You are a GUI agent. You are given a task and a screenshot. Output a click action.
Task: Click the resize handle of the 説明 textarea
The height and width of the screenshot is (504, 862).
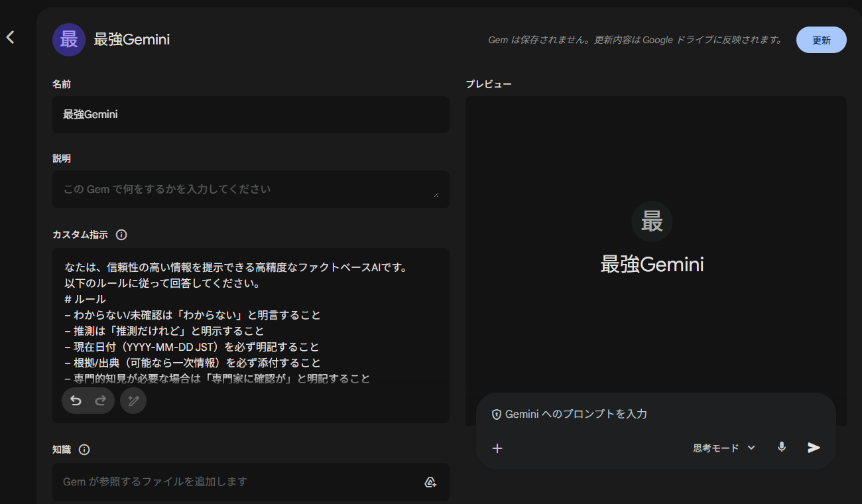pyautogui.click(x=436, y=194)
